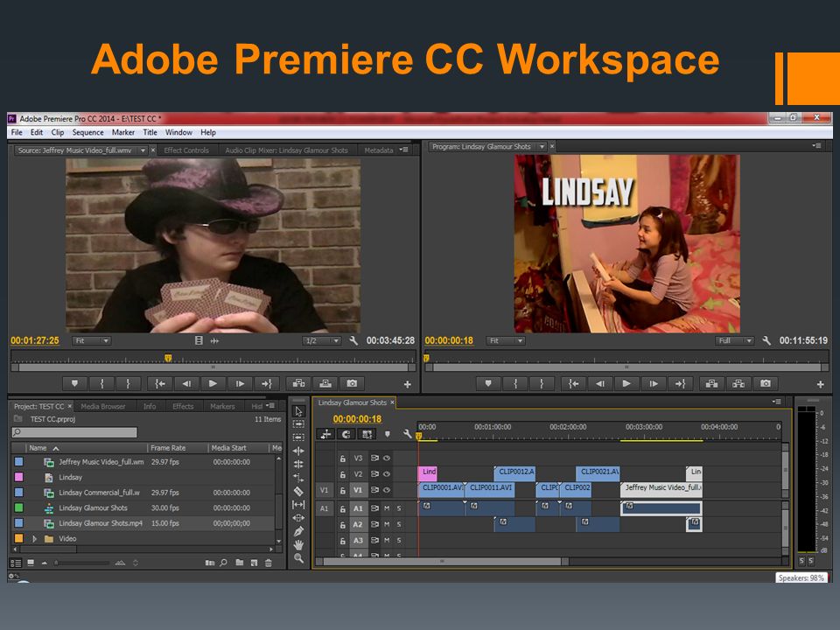Open Program monitor Fit zoom dropdown
This screenshot has height=630, width=840.
505,340
